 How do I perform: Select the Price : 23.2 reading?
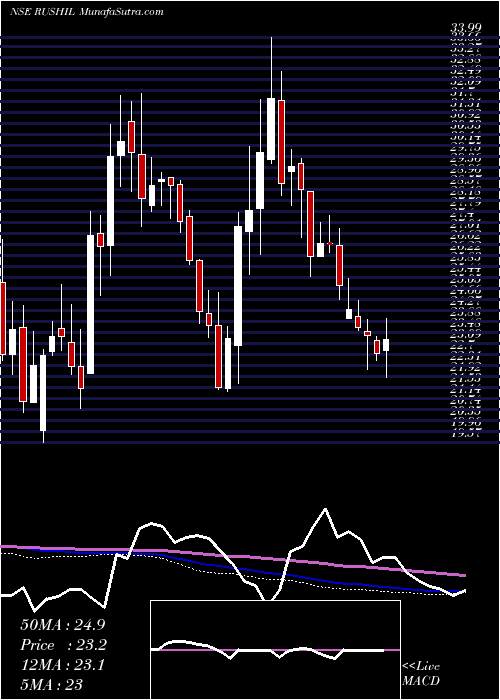coord(63,645)
